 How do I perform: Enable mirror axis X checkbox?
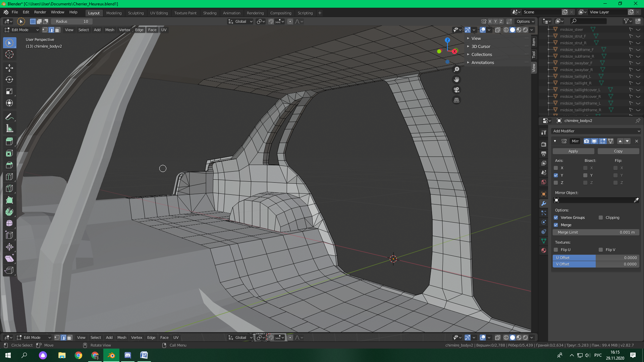click(x=556, y=168)
